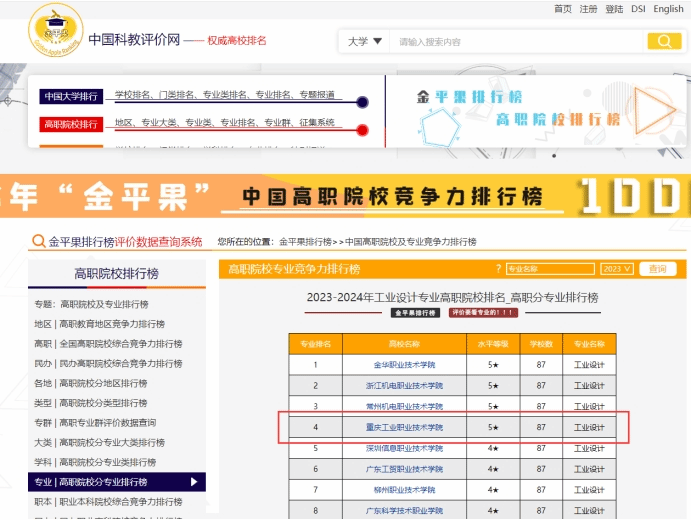Open the 大学 search category dropdown
Viewport: 691px width, 520px height.
364,41
